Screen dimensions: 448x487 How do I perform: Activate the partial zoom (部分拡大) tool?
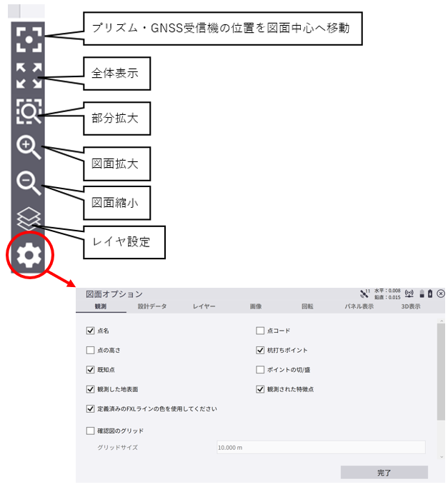pyautogui.click(x=29, y=111)
